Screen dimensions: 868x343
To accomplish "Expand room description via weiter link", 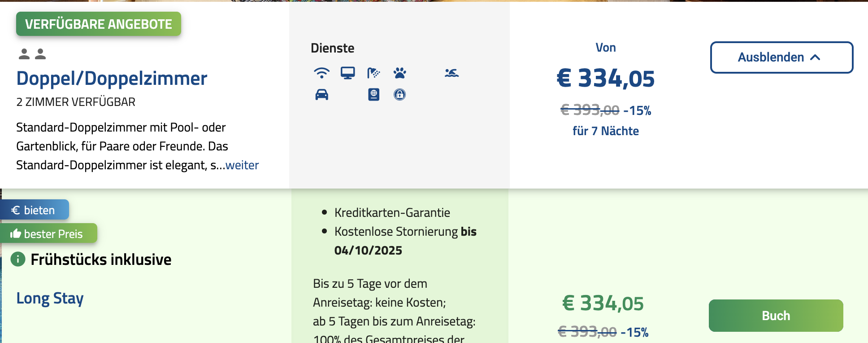I will click(x=242, y=165).
